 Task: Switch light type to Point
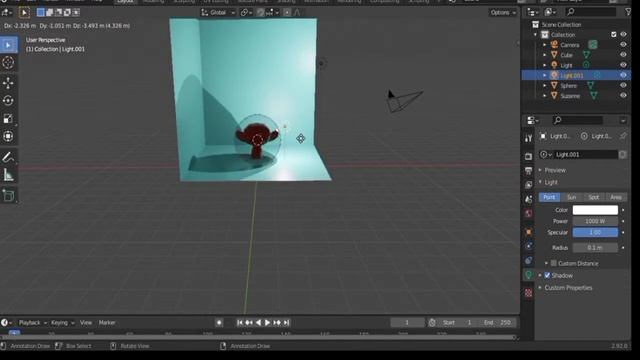click(x=549, y=198)
